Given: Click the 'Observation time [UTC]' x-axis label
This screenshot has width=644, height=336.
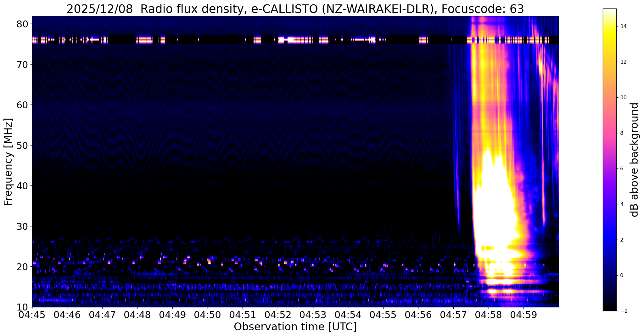Looking at the screenshot, I should 295,327.
